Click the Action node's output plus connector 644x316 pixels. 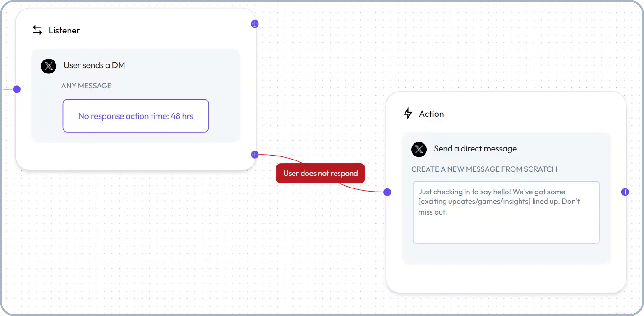(625, 192)
